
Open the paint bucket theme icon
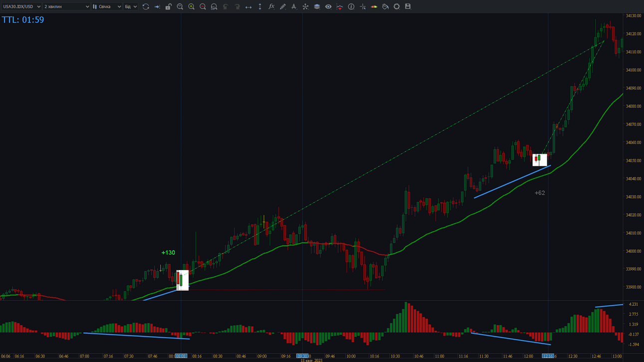click(x=385, y=6)
